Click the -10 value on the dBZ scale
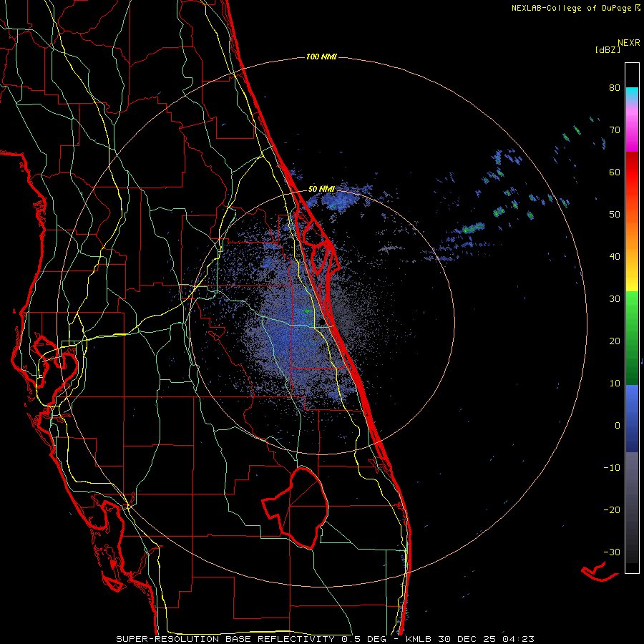 point(612,468)
